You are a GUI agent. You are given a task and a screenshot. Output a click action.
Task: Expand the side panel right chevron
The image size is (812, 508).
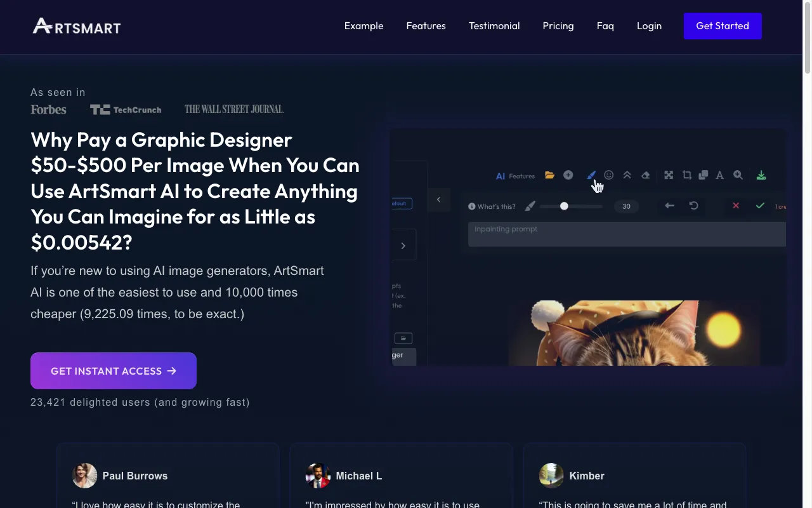coord(403,246)
